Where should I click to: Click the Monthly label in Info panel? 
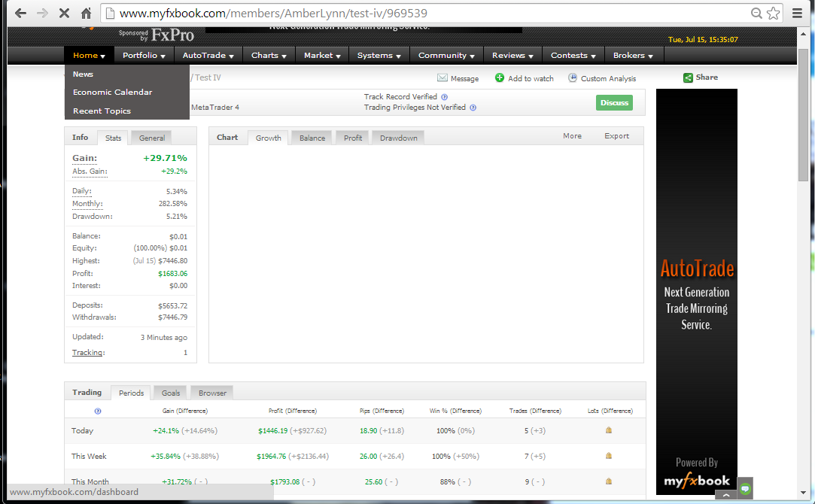click(x=87, y=204)
